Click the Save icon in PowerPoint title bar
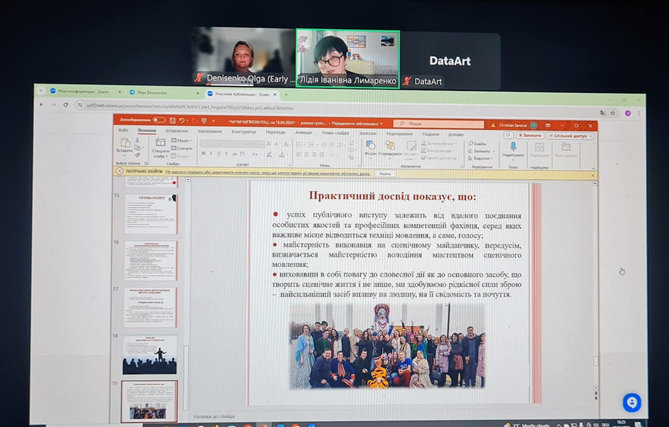 [x=172, y=121]
